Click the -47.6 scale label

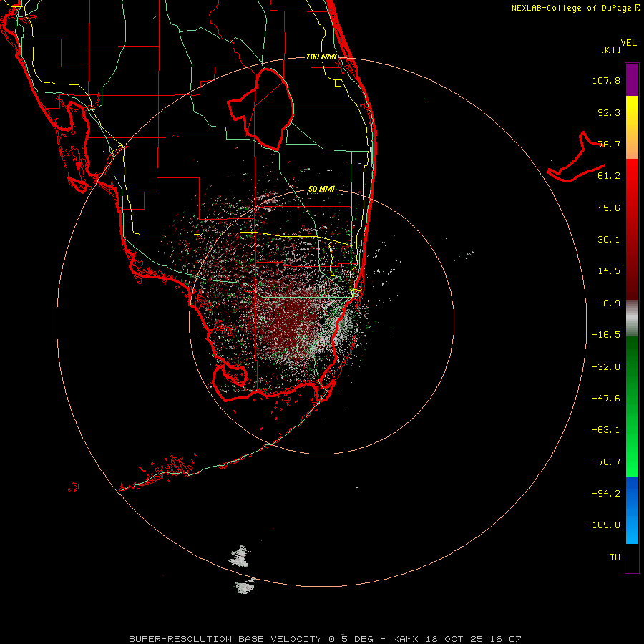(606, 399)
